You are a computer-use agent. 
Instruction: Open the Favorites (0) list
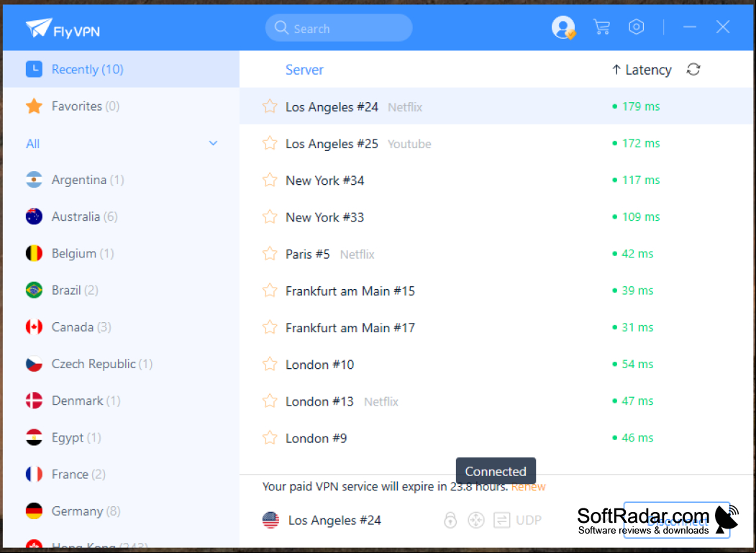pyautogui.click(x=121, y=106)
